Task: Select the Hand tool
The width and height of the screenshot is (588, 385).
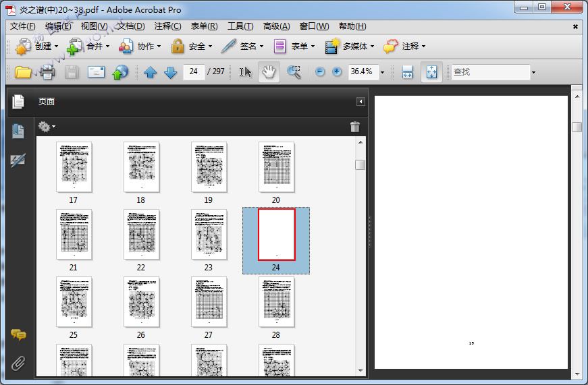Action: pos(269,72)
